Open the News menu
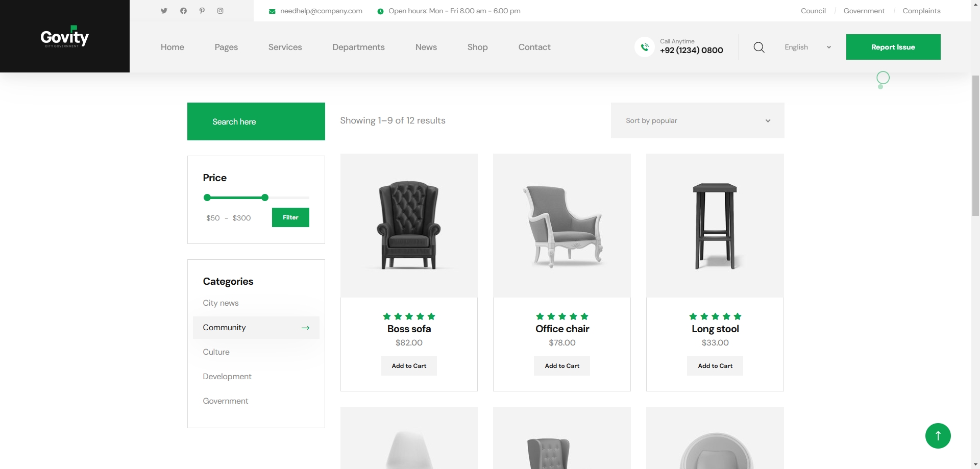This screenshot has width=980, height=469. coord(426,47)
